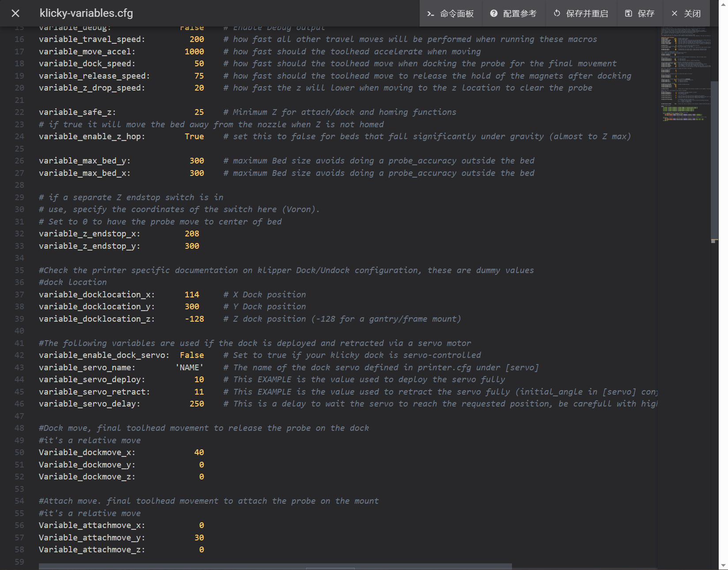728x570 pixels.
Task: Click value 0 of Variable_dockmove_y
Action: (x=201, y=465)
